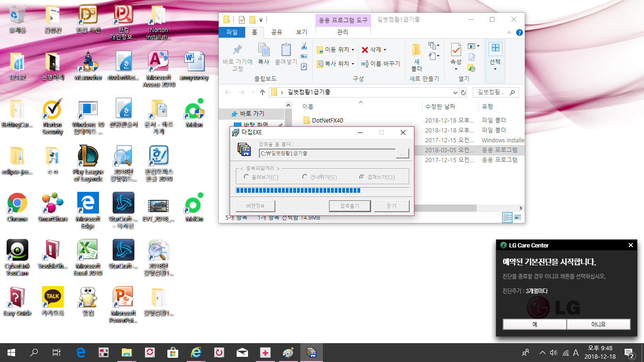
Task: Open Microsoft Store from the taskbar
Action: click(x=173, y=353)
